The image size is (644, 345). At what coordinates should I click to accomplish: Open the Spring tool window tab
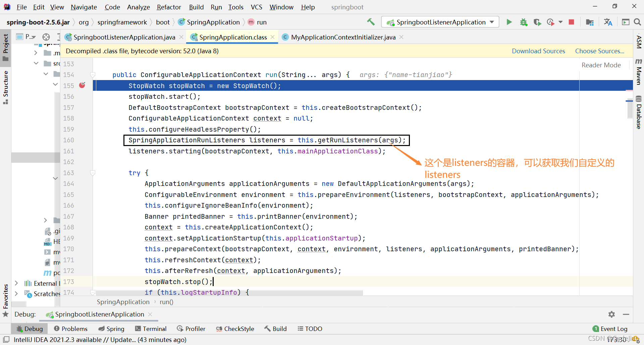click(x=111, y=329)
